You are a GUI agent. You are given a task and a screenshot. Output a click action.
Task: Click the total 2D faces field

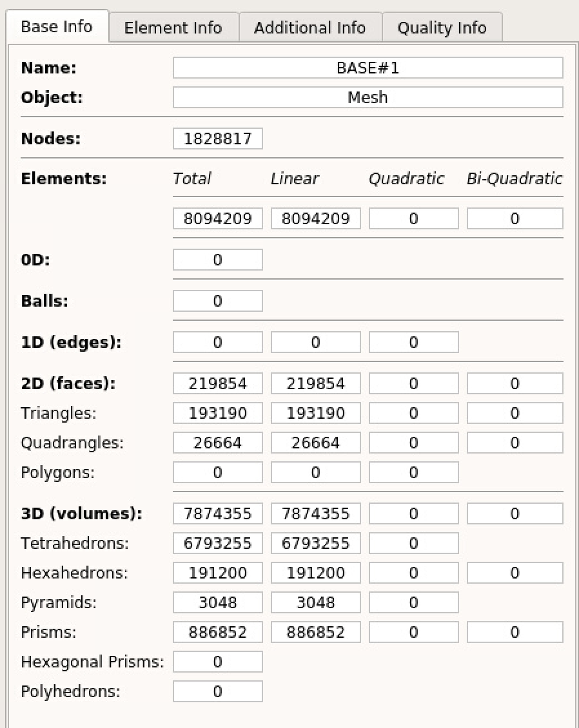217,383
